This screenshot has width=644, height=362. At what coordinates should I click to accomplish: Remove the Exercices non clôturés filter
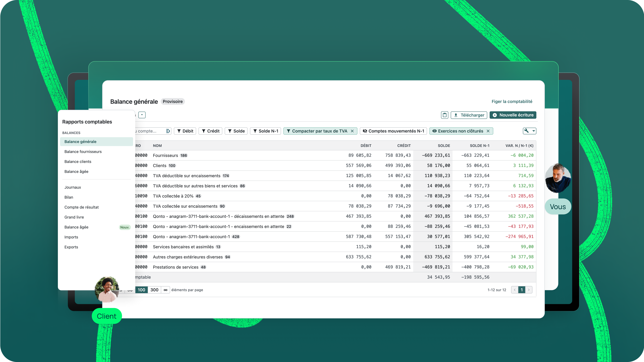pyautogui.click(x=488, y=131)
